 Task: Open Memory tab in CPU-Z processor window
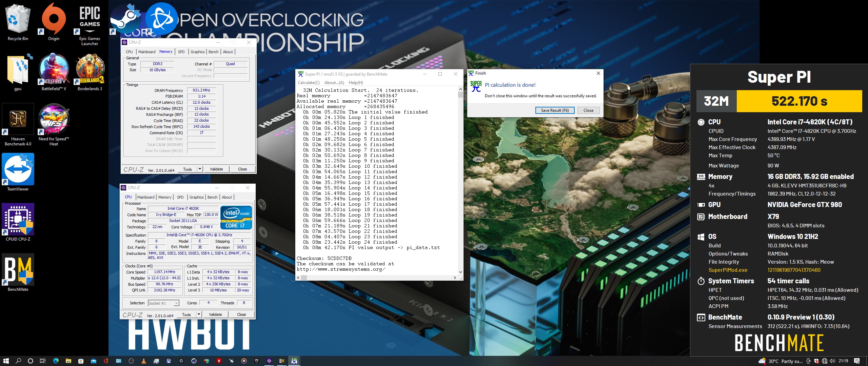pyautogui.click(x=165, y=197)
